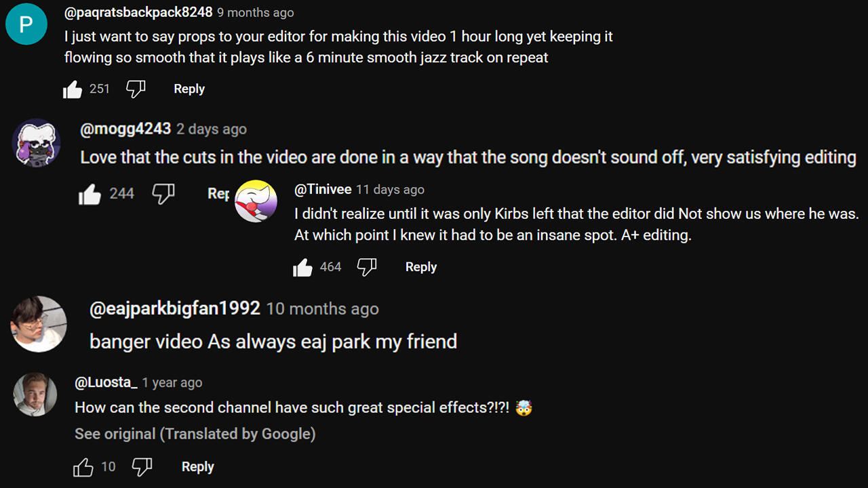Click the teal P profile avatar

(x=26, y=24)
